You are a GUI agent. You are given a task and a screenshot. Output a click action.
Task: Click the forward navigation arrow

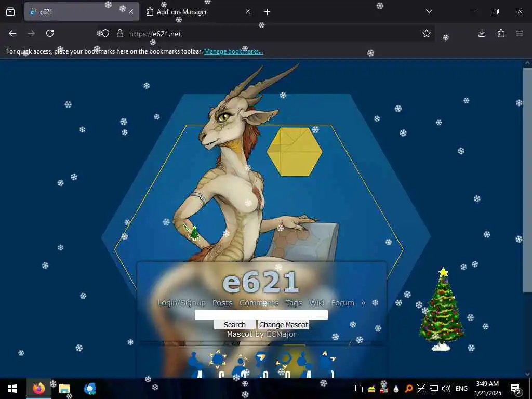pos(31,33)
